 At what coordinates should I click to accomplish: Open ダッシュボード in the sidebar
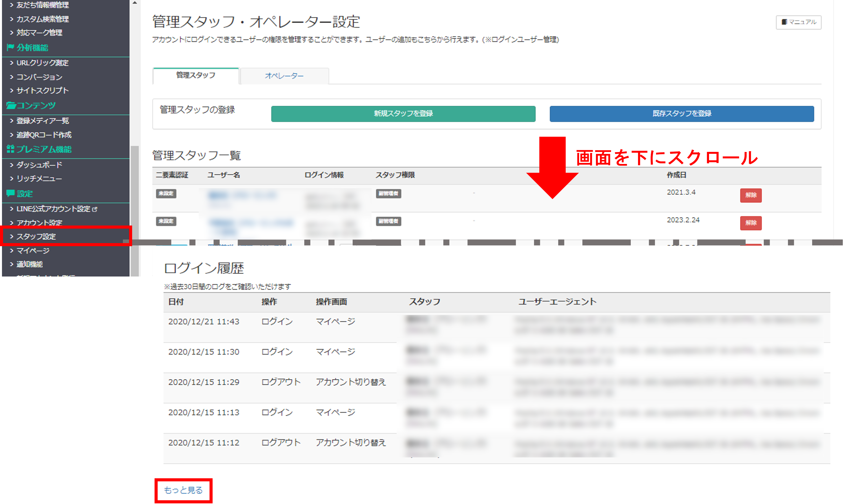coord(39,165)
